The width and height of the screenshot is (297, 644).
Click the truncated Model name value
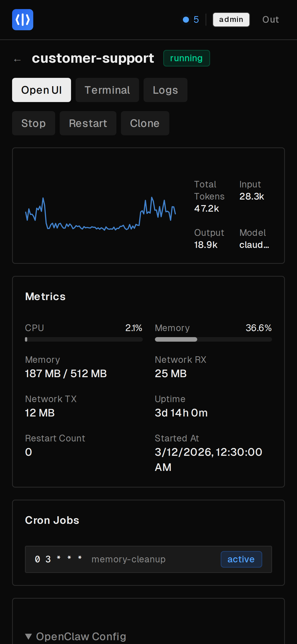tap(254, 245)
